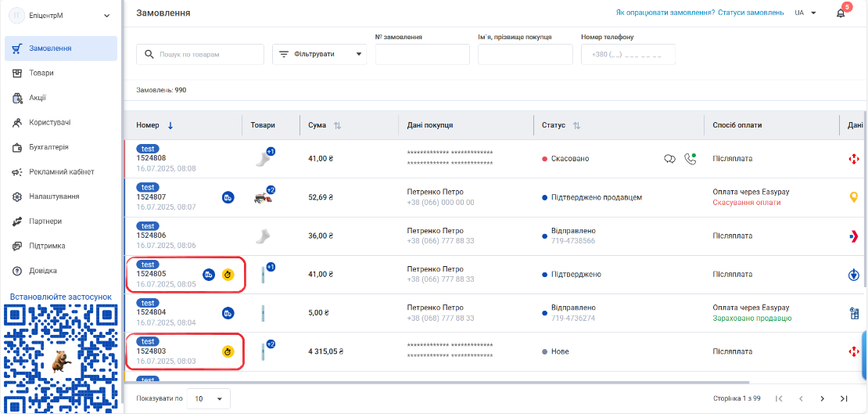Click tracking number 719-4736274
This screenshot has height=414, width=868.
[573, 319]
